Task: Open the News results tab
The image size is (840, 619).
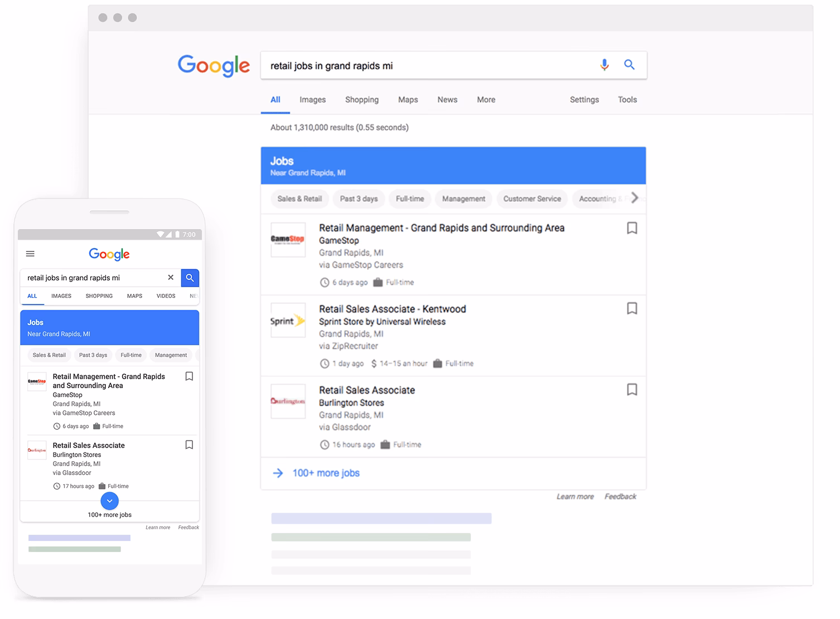Action: pos(447,99)
